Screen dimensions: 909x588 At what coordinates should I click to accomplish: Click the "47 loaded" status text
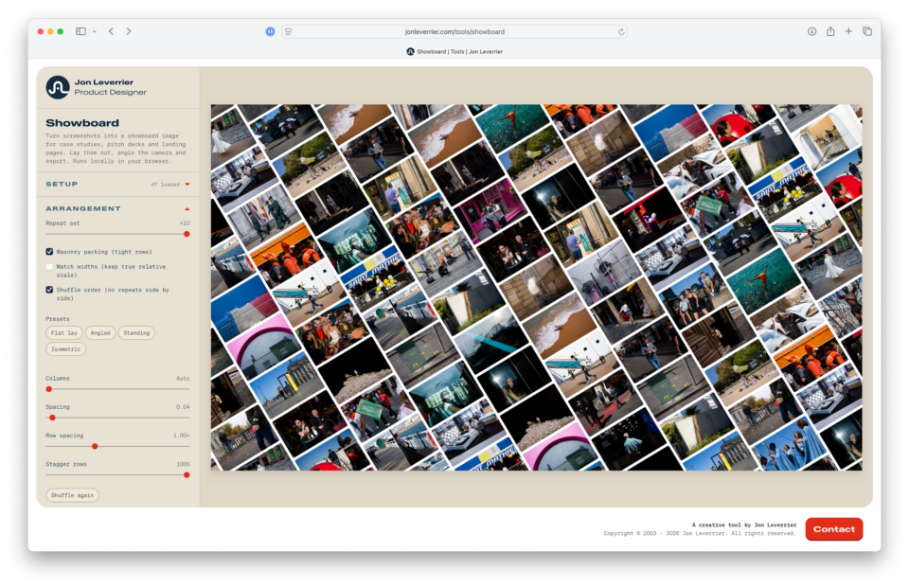(165, 185)
